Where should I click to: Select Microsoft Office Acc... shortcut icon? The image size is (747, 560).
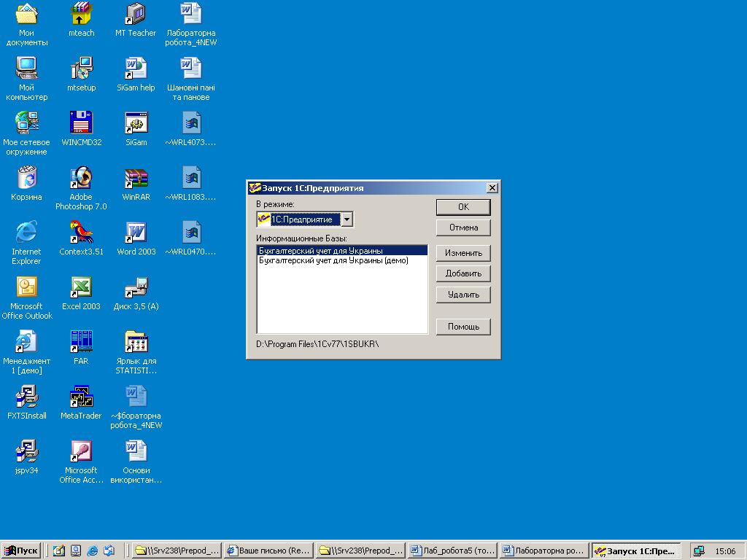[82, 452]
